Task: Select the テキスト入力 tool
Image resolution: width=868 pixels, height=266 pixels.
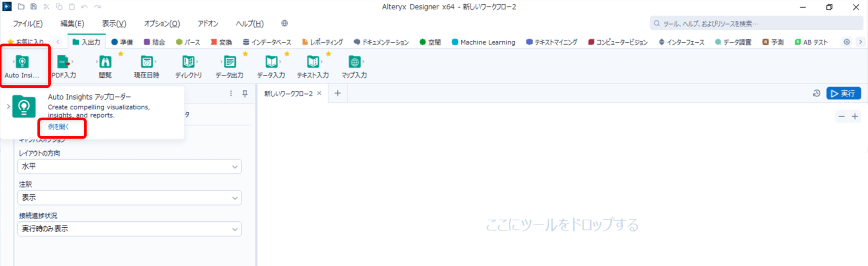Action: tap(313, 66)
